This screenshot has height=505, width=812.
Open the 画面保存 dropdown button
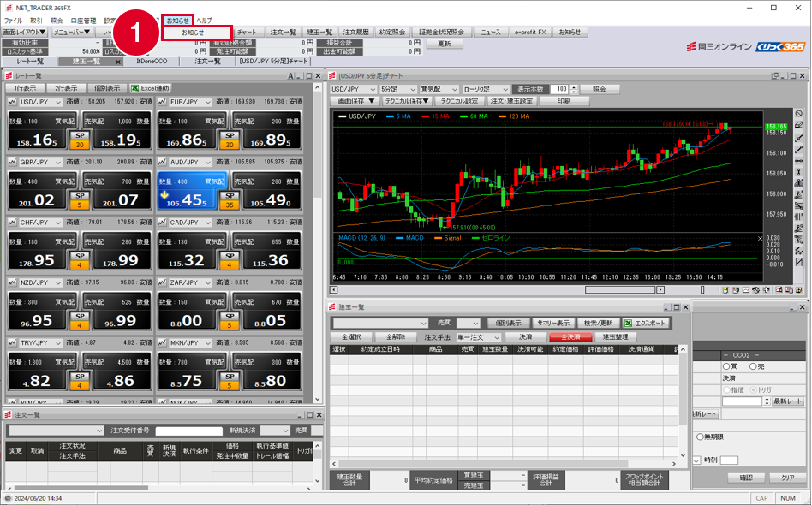355,101
